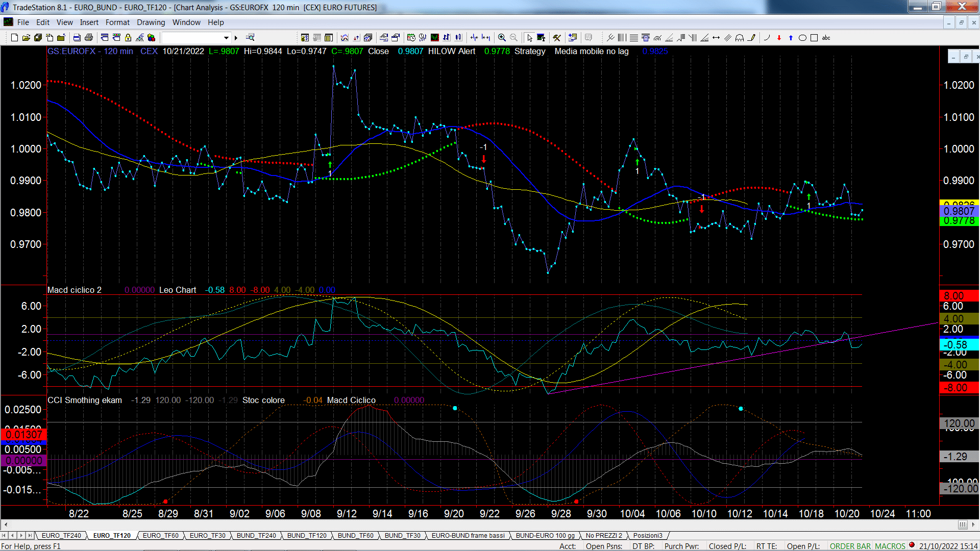Open the Help menu
The height and width of the screenshot is (551, 980).
(x=215, y=22)
